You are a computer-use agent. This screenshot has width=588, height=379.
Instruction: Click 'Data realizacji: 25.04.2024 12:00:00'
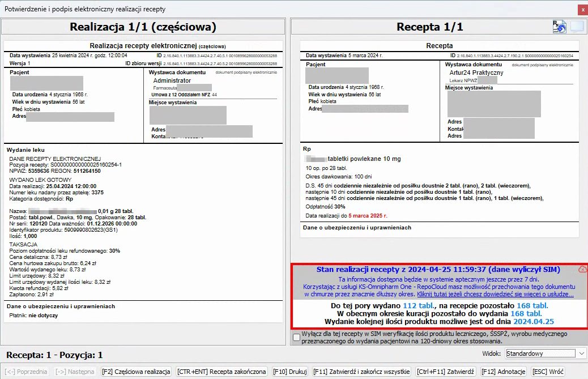point(53,186)
